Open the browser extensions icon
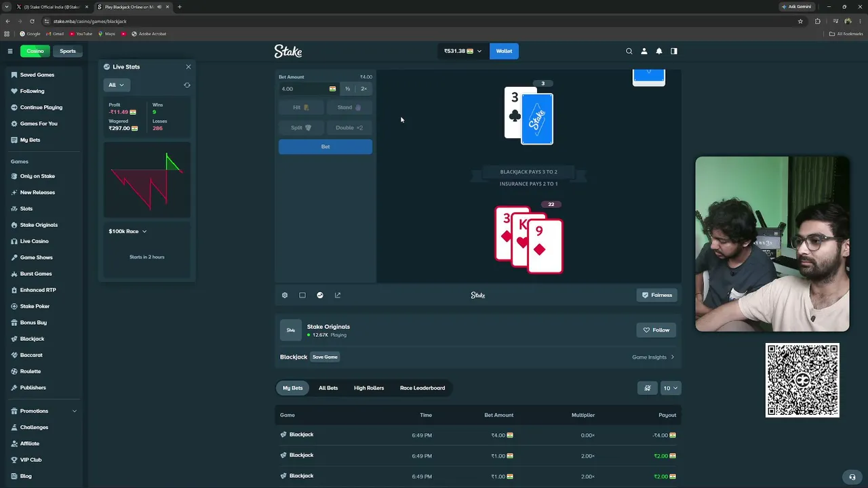This screenshot has height=488, width=868. [818, 21]
